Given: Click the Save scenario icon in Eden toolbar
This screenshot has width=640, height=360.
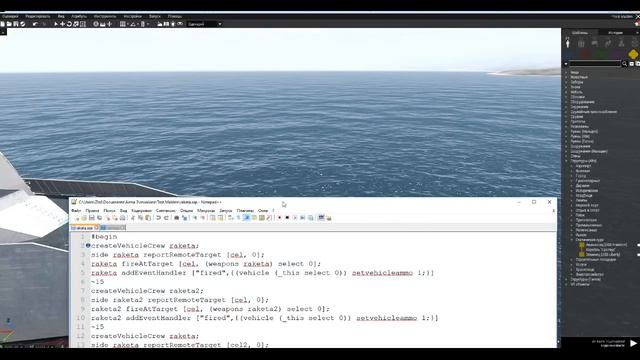Looking at the screenshot, I should pos(16,24).
